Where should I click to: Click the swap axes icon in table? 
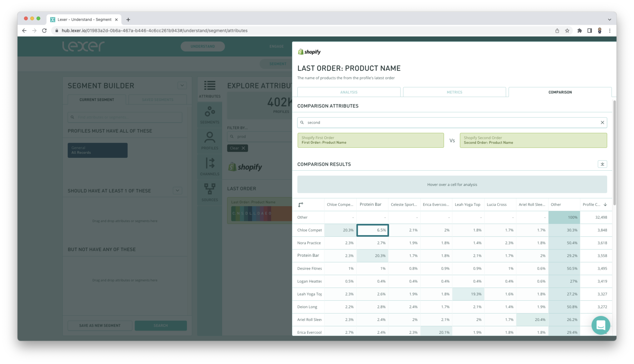tap(300, 205)
